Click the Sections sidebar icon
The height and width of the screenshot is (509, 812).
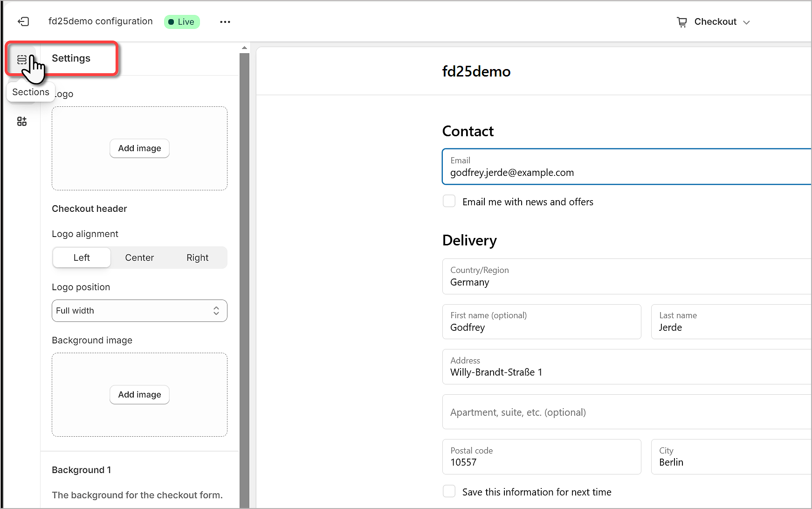pyautogui.click(x=21, y=59)
